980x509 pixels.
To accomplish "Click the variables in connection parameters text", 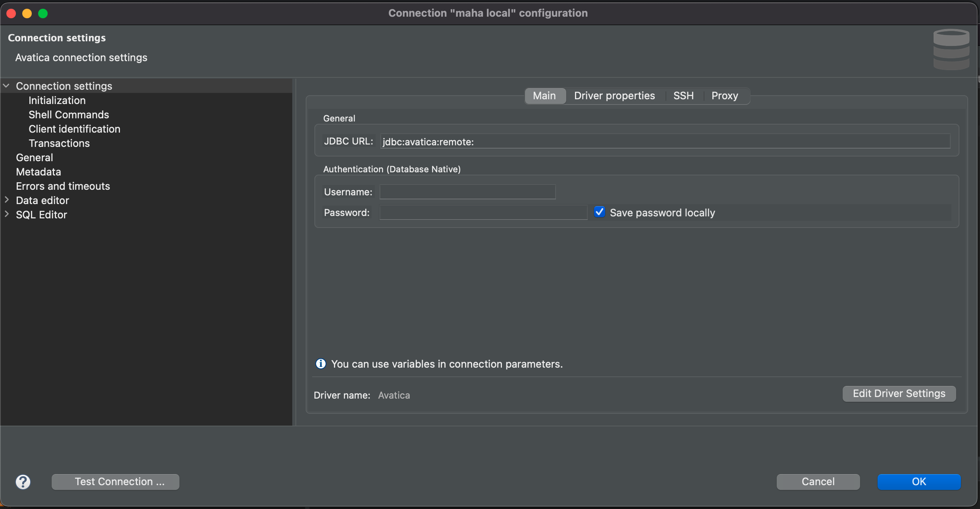I will pos(447,364).
